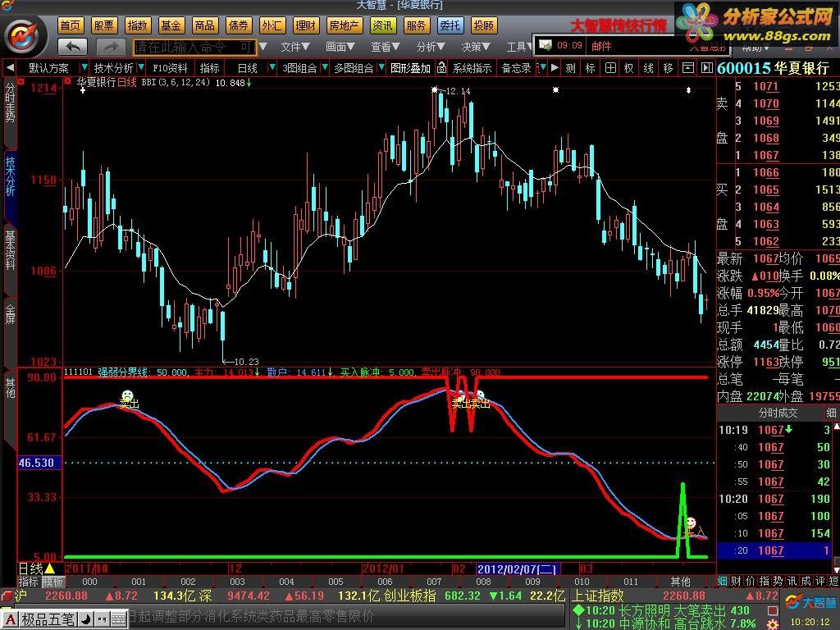Click the 移 move toolbar icon
The image size is (840, 630).
(x=668, y=68)
